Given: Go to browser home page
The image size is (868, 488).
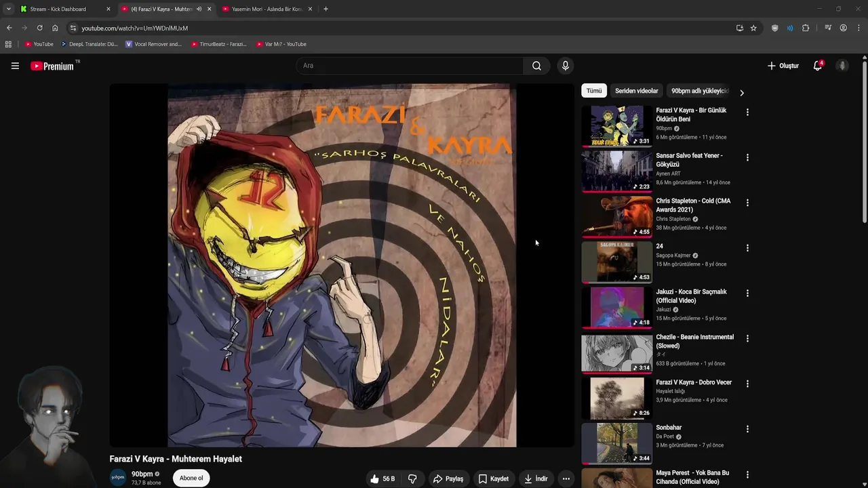Looking at the screenshot, I should [55, 28].
